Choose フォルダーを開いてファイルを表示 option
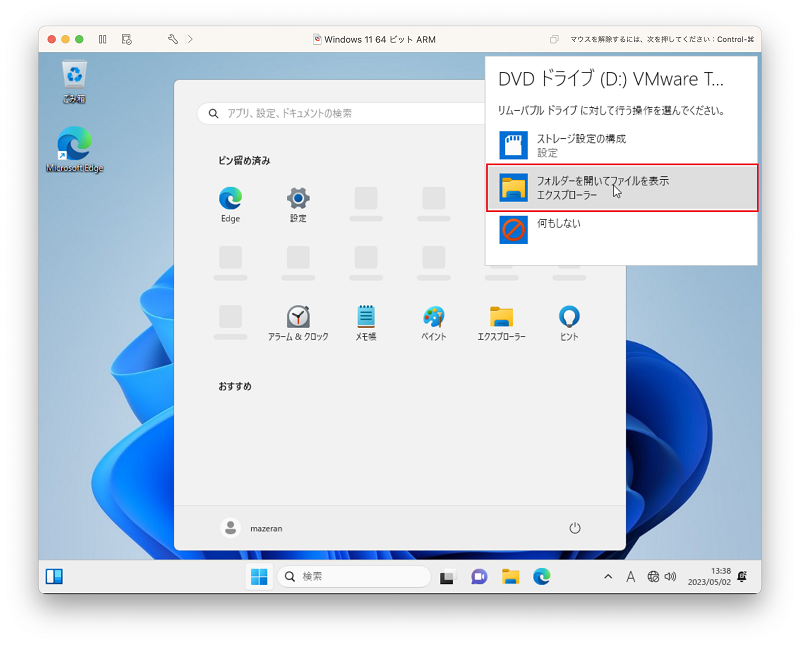Image resolution: width=800 pixels, height=645 pixels. coord(622,188)
